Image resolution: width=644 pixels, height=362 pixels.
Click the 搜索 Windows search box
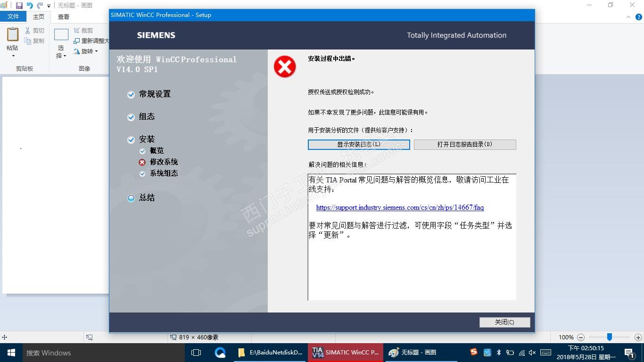tap(104, 353)
